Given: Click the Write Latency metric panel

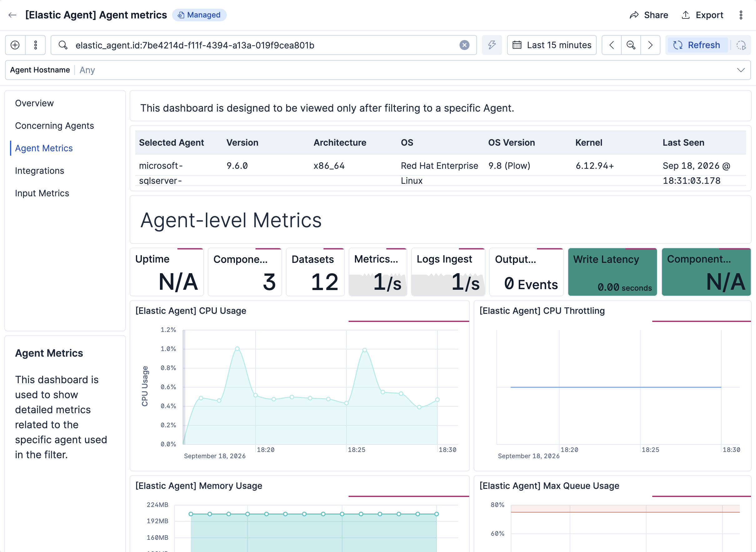Looking at the screenshot, I should click(x=612, y=272).
